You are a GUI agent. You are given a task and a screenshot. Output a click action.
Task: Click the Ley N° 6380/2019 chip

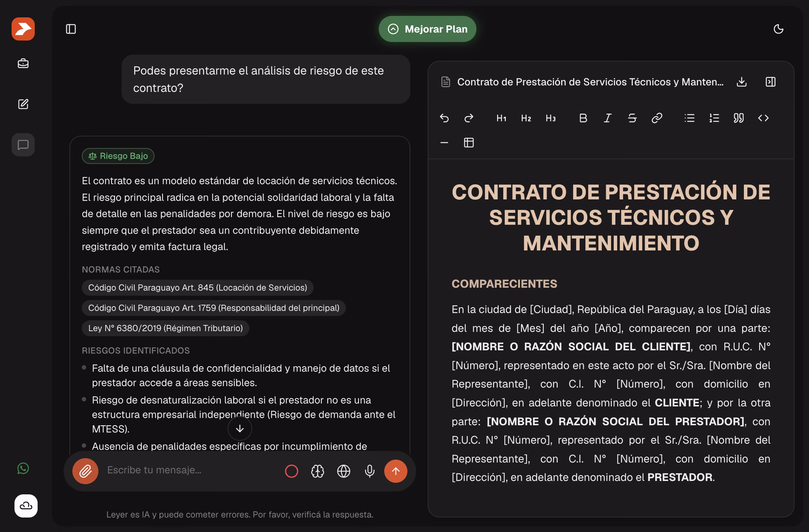(x=165, y=328)
